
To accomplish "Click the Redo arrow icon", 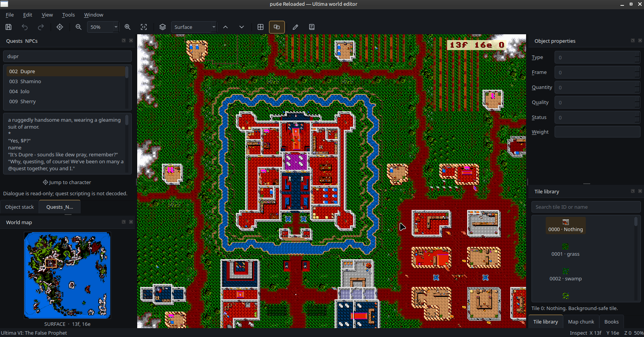I will (41, 27).
